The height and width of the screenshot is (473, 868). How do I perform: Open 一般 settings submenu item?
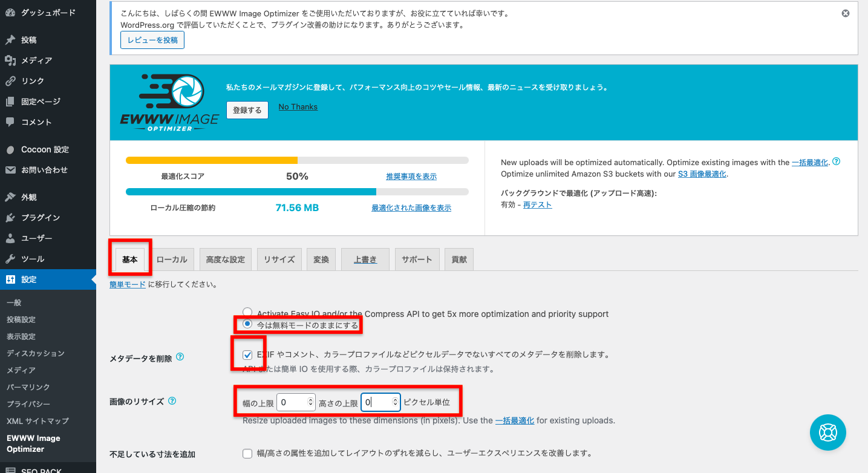(x=14, y=302)
